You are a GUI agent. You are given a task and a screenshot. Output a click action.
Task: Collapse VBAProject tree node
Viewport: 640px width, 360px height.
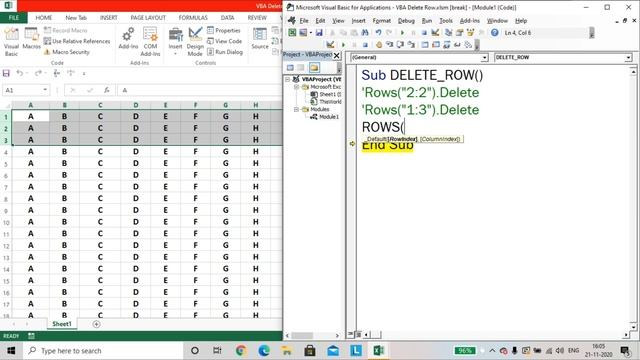(288, 79)
